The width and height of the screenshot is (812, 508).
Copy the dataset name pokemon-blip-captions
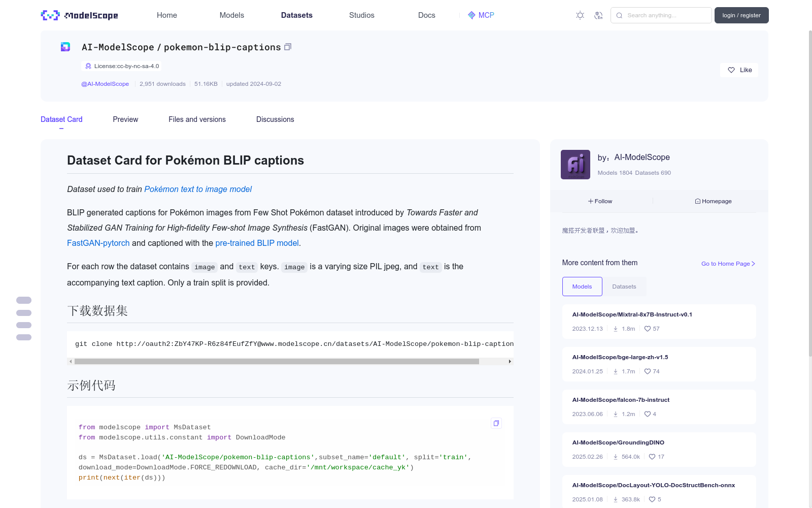click(288, 47)
